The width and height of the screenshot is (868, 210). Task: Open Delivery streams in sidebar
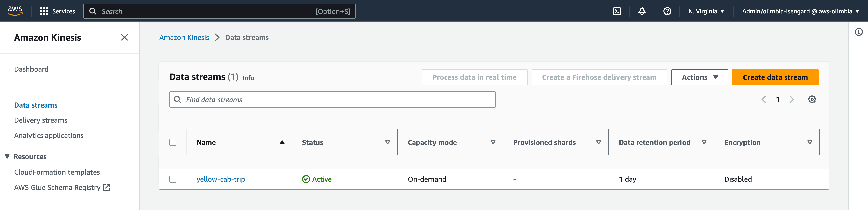pos(41,120)
